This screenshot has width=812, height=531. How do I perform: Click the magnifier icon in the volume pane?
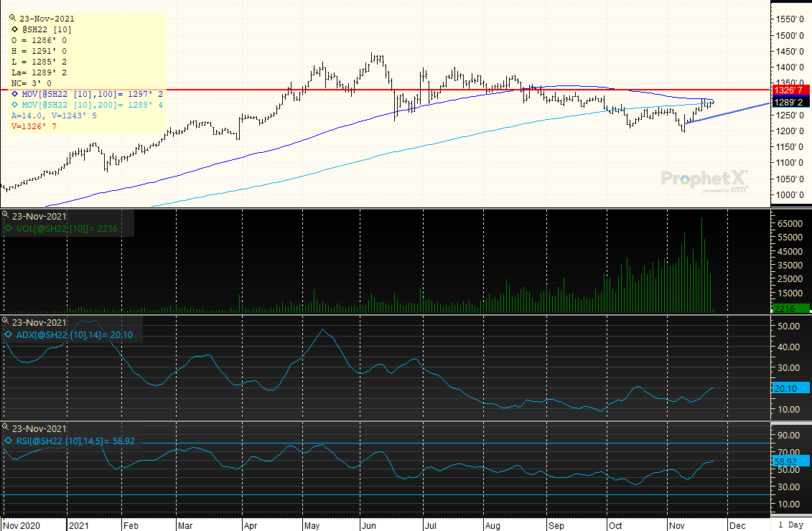pos(6,216)
